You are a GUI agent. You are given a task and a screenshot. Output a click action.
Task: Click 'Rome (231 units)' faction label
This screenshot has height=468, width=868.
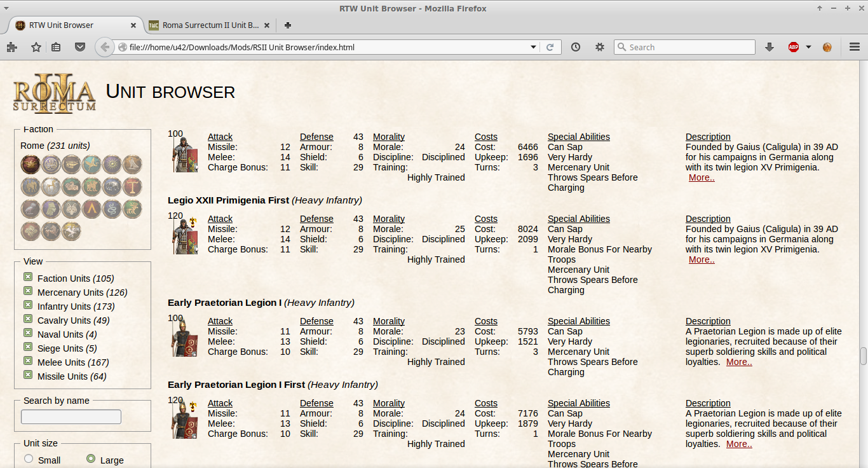(x=55, y=146)
